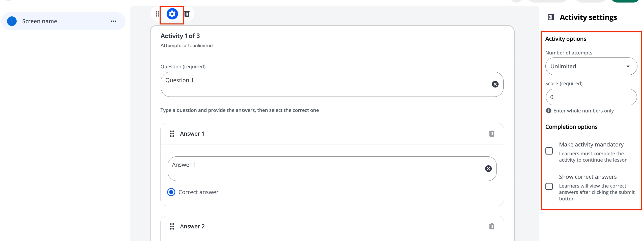Open the Number of attempts dropdown

pos(591,66)
